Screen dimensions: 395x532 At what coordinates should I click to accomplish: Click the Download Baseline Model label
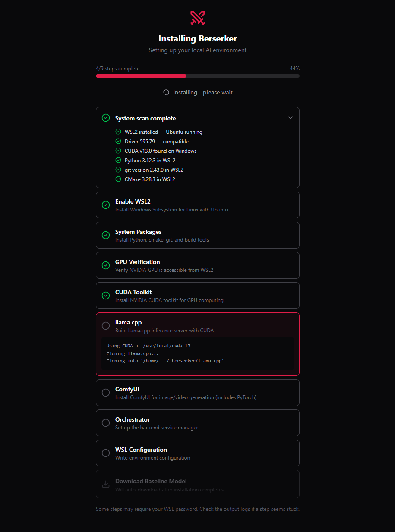coord(151,481)
